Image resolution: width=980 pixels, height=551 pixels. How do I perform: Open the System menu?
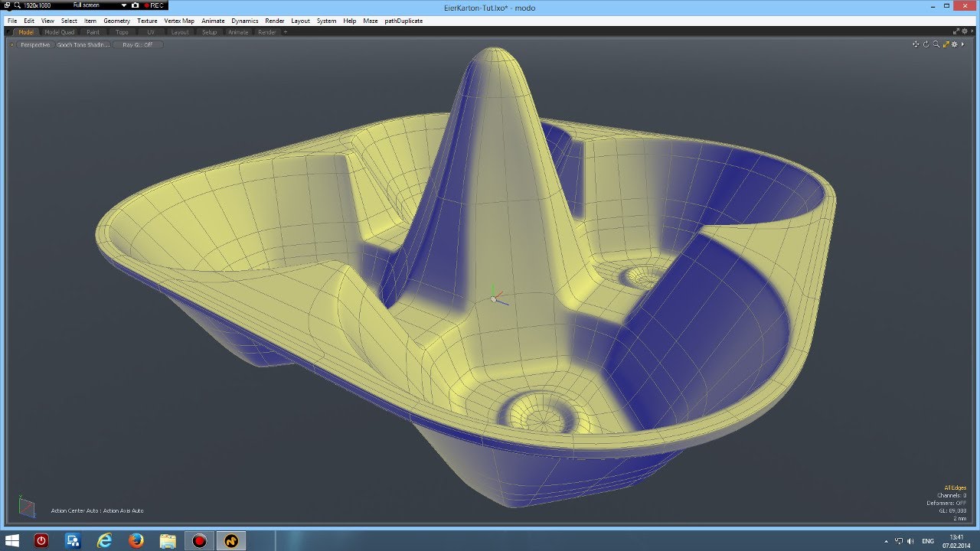pos(326,21)
